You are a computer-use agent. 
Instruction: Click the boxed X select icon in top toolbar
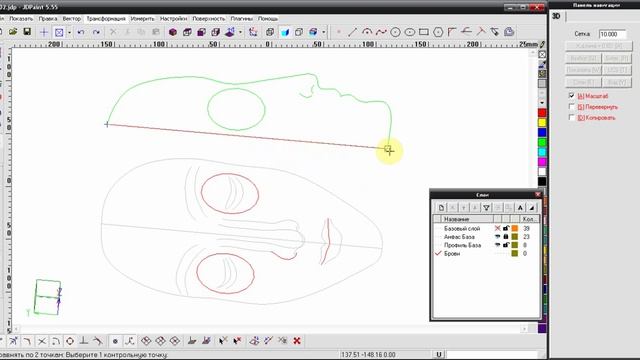tap(59, 32)
